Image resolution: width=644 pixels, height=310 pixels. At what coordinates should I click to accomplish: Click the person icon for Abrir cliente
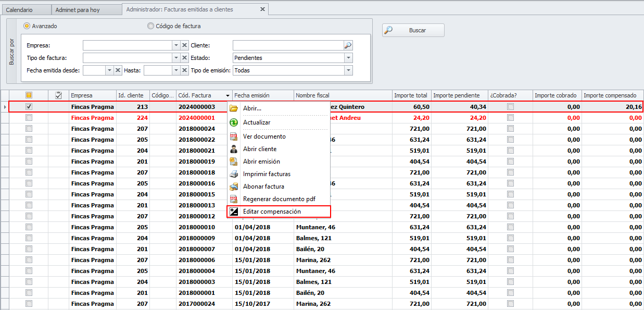[234, 149]
